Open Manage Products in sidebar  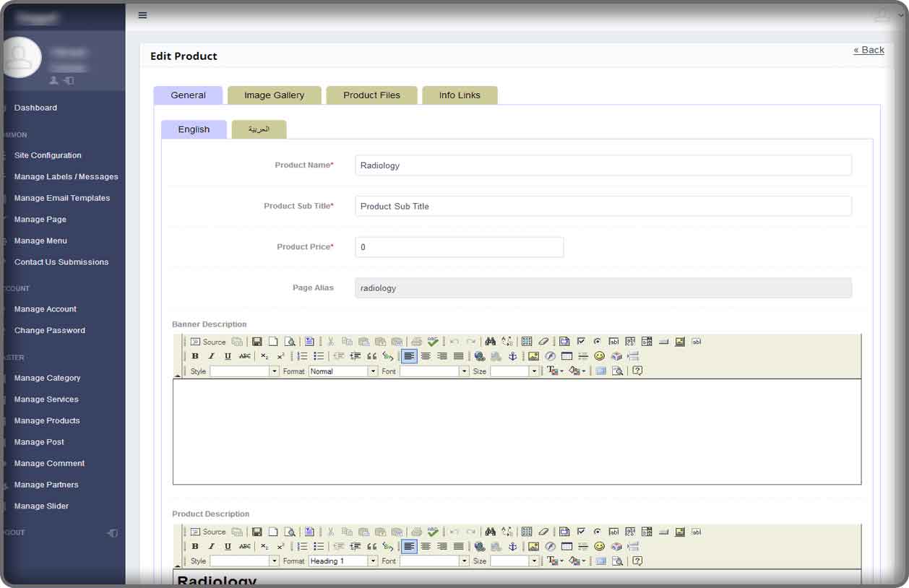tap(47, 420)
